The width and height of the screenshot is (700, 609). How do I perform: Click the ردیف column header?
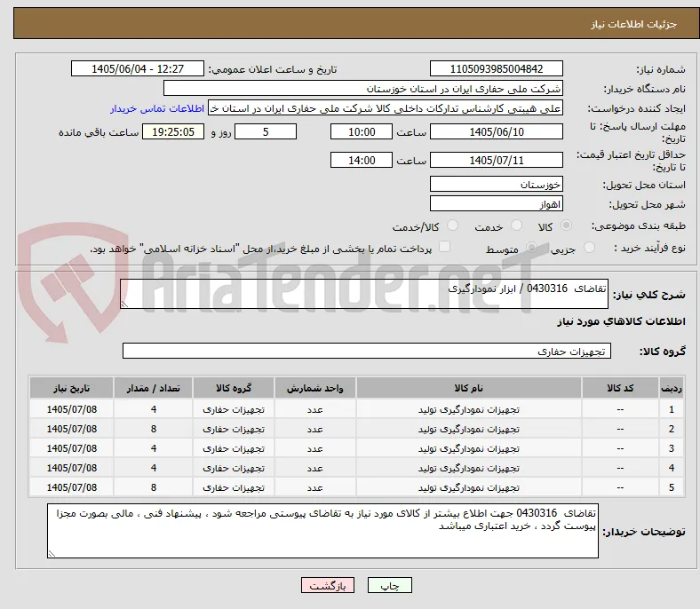(671, 388)
